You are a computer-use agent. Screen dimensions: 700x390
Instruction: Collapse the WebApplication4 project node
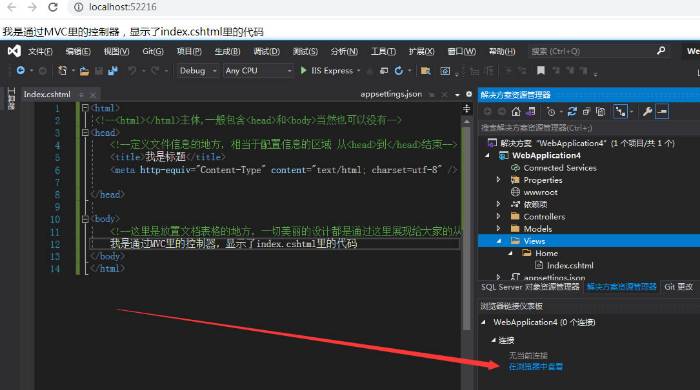click(488, 155)
